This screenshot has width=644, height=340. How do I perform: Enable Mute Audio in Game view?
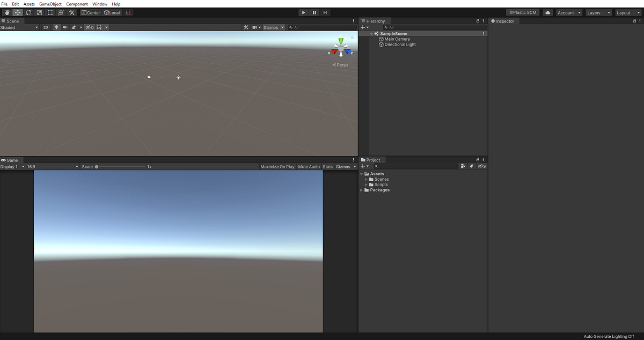pos(309,166)
